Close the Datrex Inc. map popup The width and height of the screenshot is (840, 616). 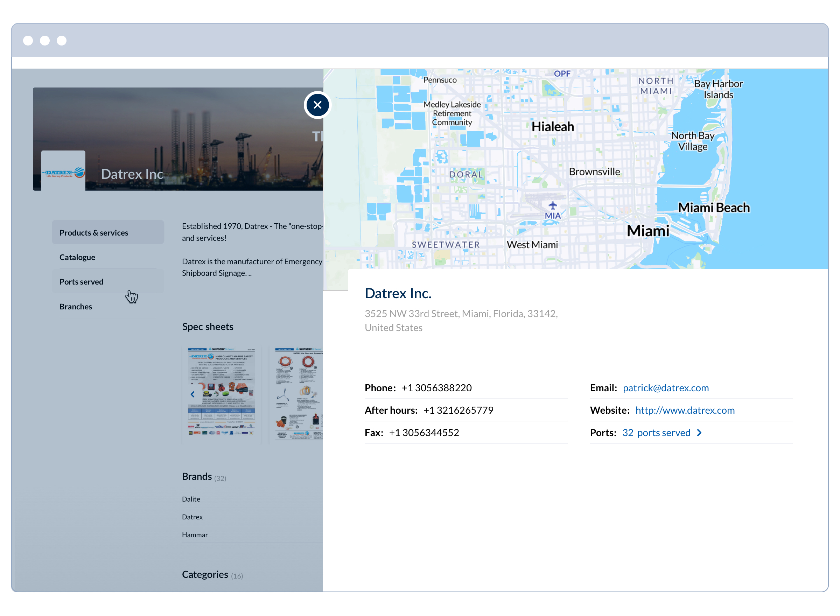coord(317,105)
